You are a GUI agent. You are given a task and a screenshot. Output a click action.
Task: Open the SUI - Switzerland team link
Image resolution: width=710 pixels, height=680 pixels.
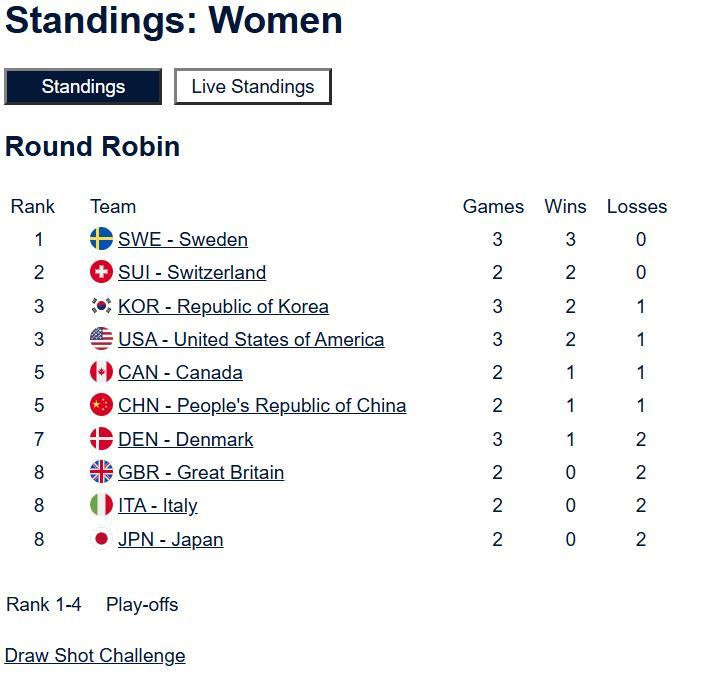[x=192, y=272]
